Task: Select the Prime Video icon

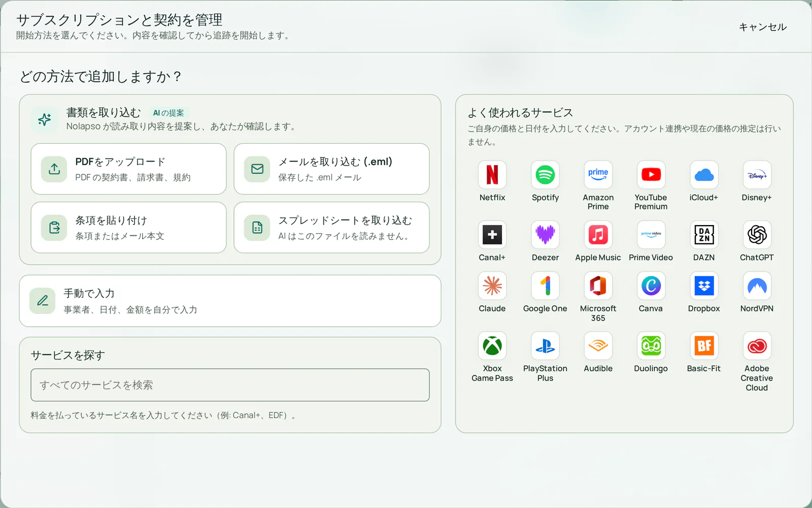Action: point(651,235)
